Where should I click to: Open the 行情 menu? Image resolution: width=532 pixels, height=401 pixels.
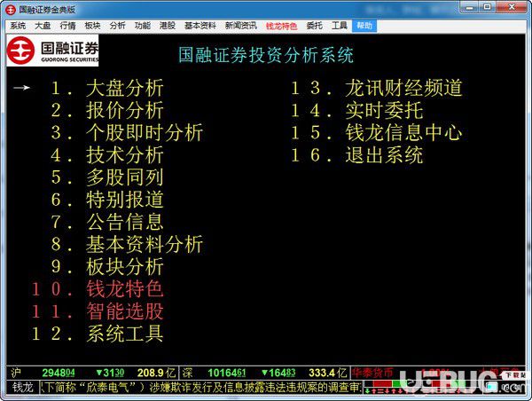coord(67,26)
